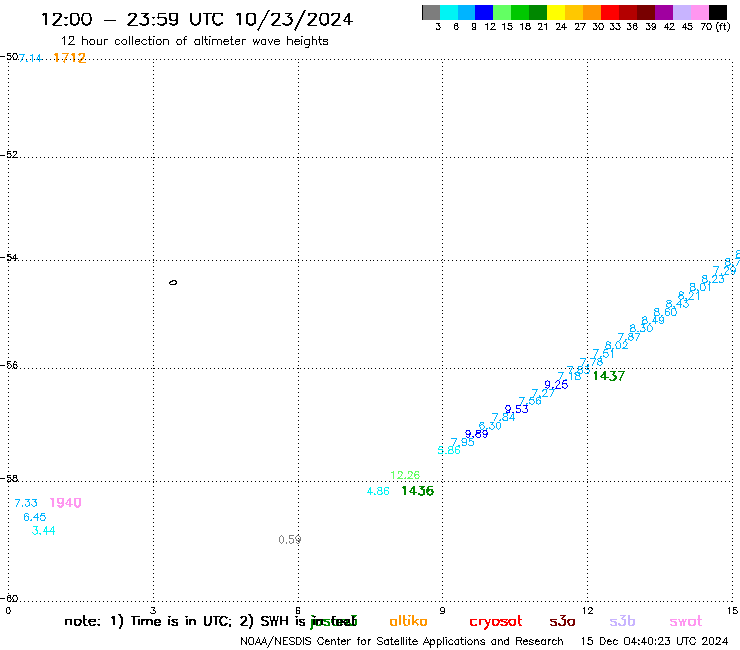The image size is (740, 650).
Task: Click the '7.95' wave height value
Action: coord(462,442)
